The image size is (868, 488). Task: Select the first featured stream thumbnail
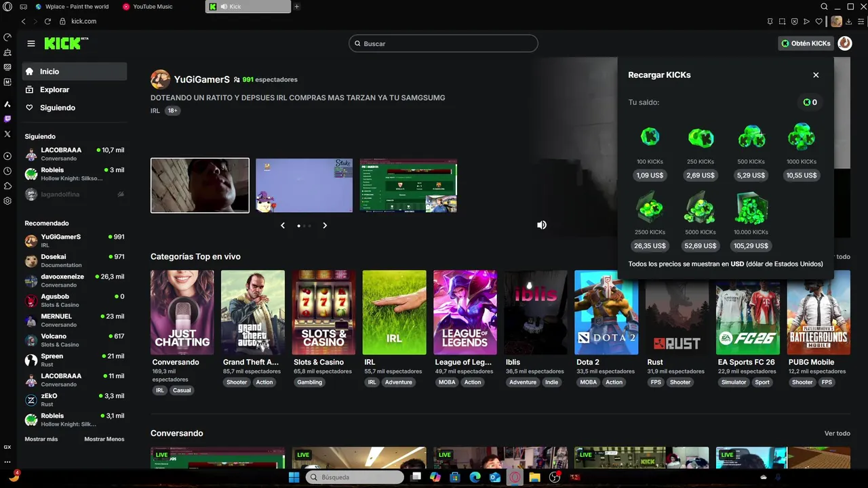[x=200, y=185]
